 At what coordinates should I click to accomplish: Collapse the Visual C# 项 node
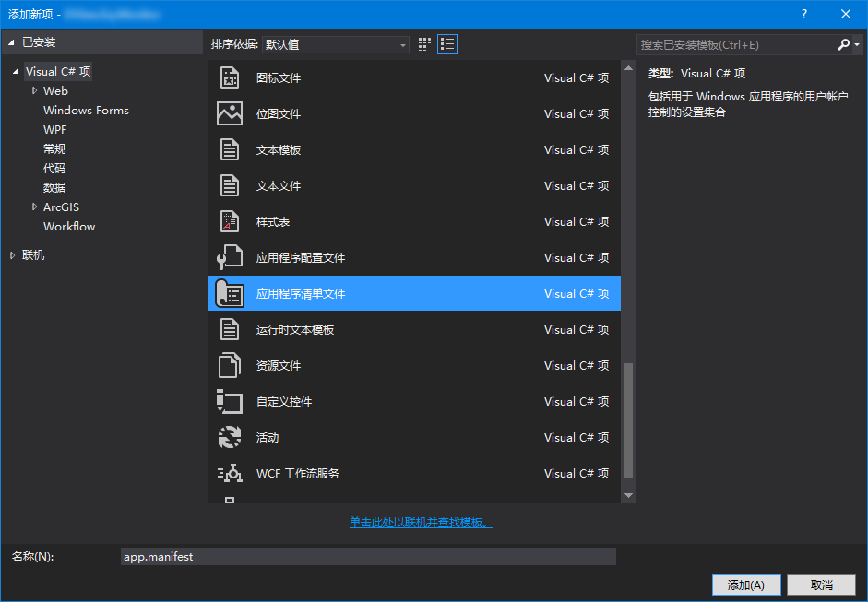coord(16,71)
